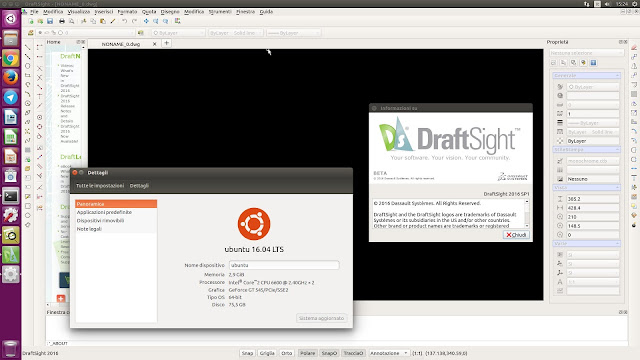Click the Open file icon in toolbar
The height and width of the screenshot is (360, 640).
coord(40,21)
